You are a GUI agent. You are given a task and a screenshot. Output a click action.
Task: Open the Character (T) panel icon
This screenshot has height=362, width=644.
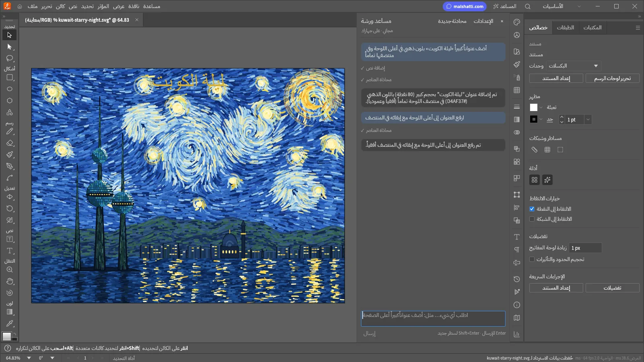tap(517, 237)
